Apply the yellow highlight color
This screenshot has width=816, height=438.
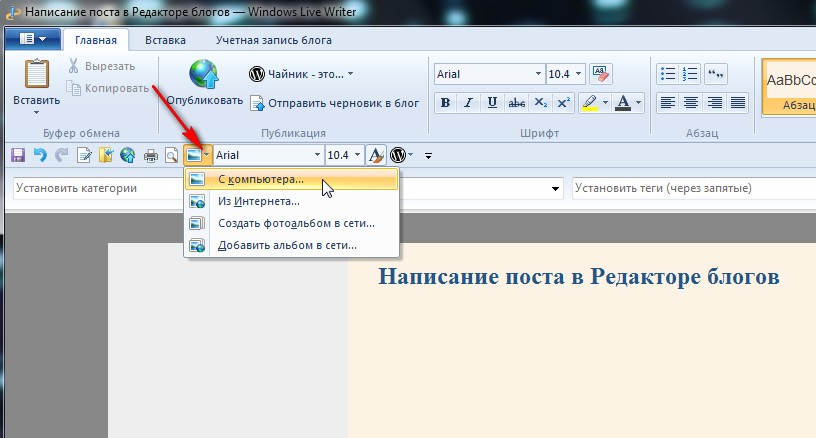pyautogui.click(x=590, y=102)
